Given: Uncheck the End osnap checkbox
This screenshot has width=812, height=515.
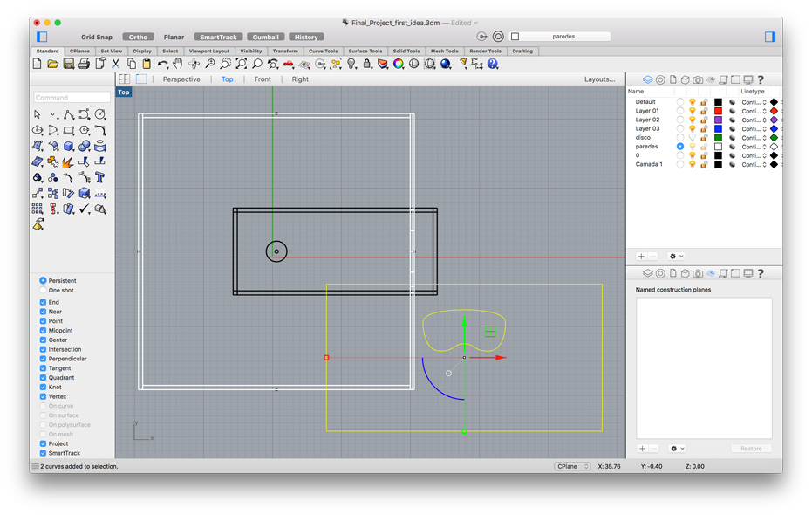Looking at the screenshot, I should click(x=43, y=302).
